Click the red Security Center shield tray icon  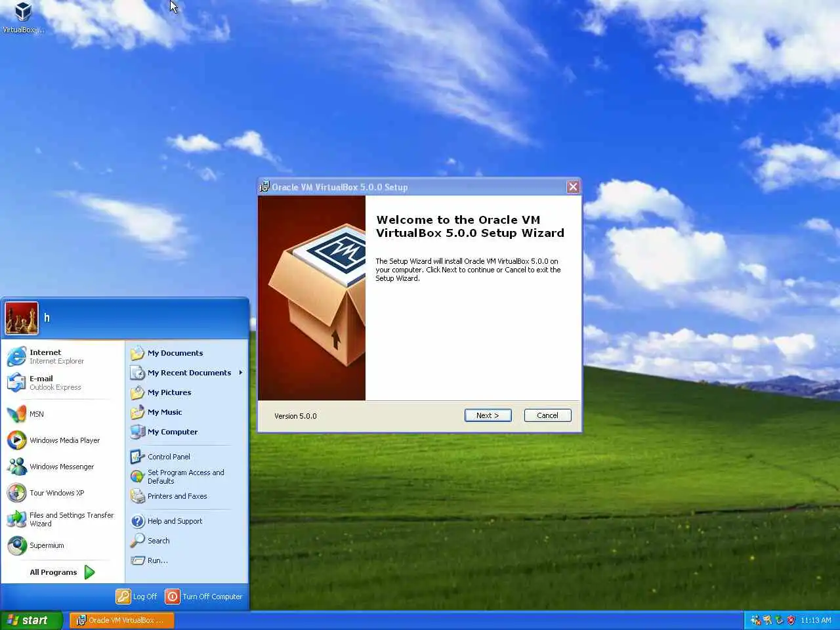pyautogui.click(x=791, y=620)
